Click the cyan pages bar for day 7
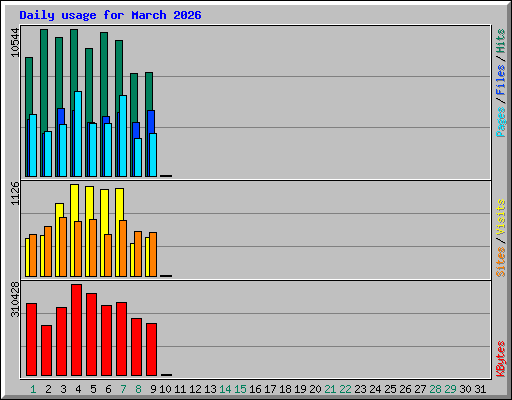This screenshot has width=512, height=400. (x=123, y=136)
